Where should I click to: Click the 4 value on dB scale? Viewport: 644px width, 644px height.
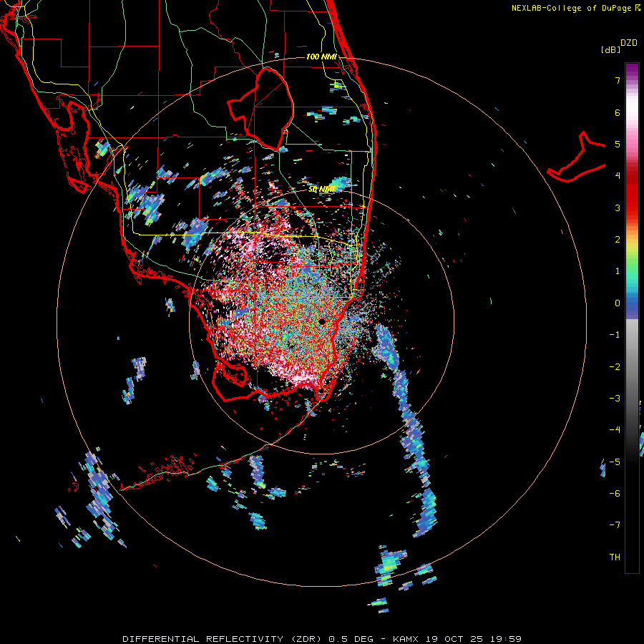pyautogui.click(x=618, y=176)
